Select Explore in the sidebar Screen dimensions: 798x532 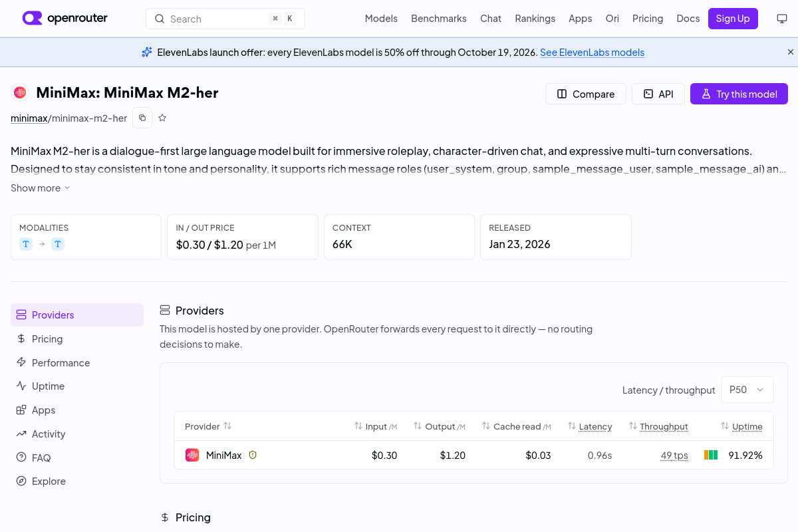click(x=77, y=481)
